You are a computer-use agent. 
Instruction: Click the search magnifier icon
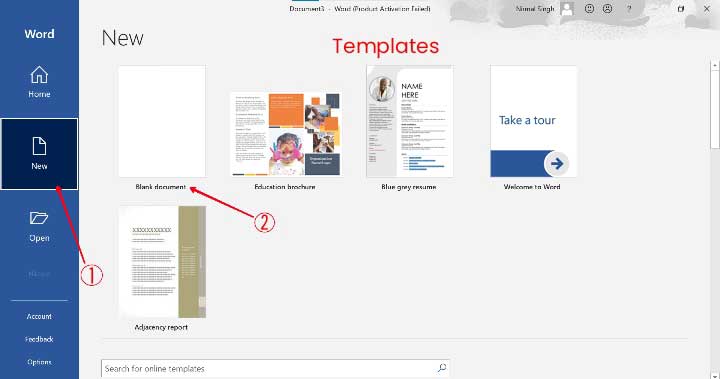coord(442,368)
